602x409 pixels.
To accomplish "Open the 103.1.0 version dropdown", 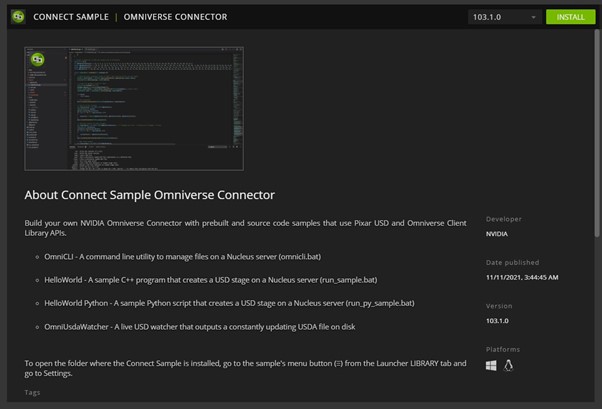I will (504, 17).
